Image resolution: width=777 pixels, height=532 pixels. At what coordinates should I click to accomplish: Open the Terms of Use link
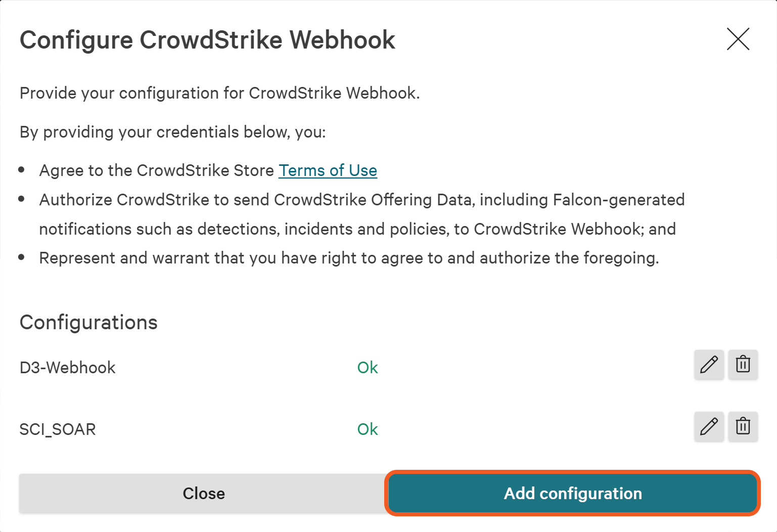(328, 170)
